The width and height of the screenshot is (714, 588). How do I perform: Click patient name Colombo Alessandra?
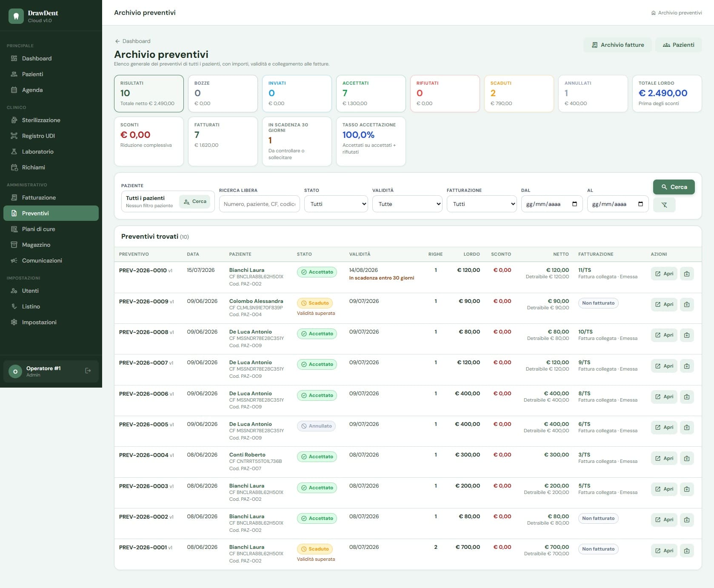(256, 301)
